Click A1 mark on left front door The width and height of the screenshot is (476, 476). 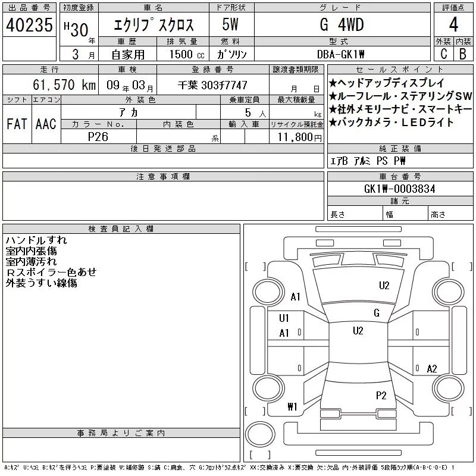pos(284,333)
